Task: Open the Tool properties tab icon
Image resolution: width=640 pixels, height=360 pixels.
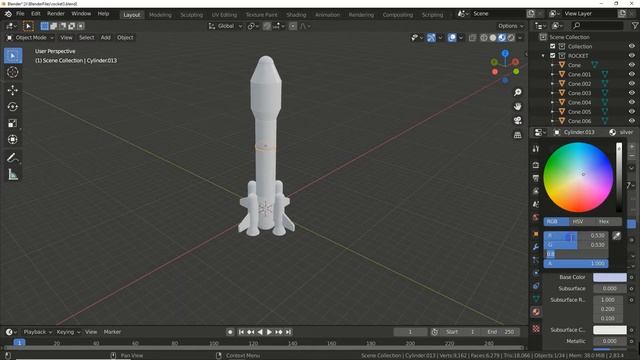Action: click(536, 149)
